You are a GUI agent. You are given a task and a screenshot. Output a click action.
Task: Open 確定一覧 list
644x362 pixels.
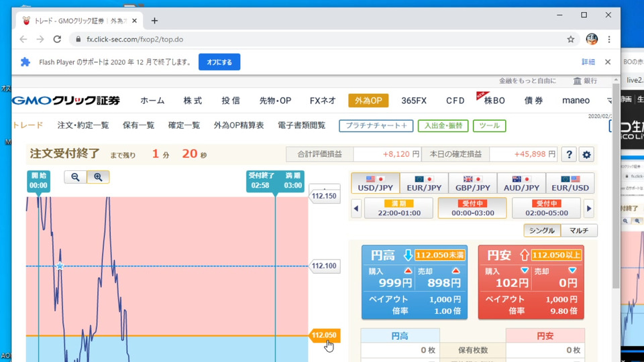pyautogui.click(x=184, y=125)
